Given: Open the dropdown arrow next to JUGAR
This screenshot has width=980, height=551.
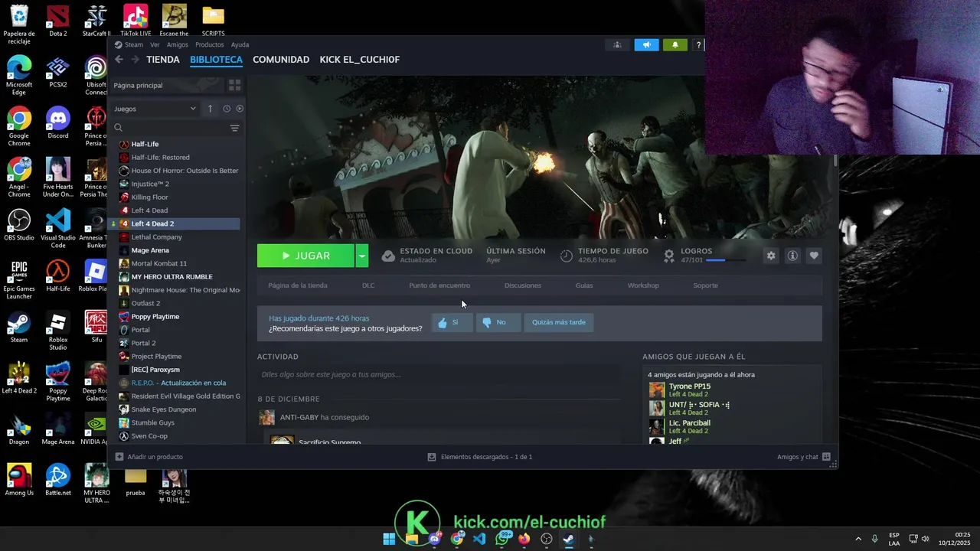Looking at the screenshot, I should [361, 256].
